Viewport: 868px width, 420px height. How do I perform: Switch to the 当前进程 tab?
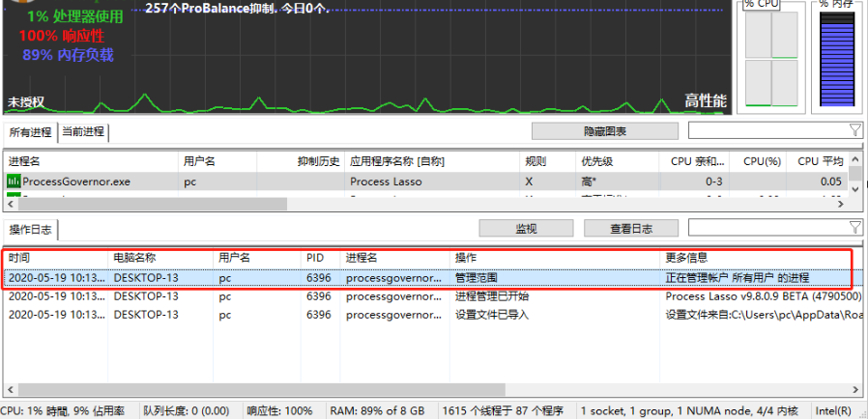pyautogui.click(x=83, y=131)
